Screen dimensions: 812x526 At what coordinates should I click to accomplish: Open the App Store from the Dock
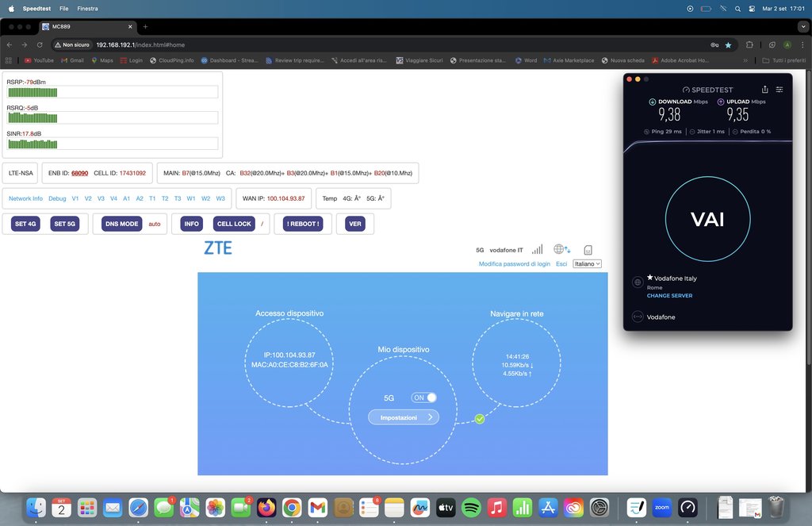pyautogui.click(x=548, y=508)
